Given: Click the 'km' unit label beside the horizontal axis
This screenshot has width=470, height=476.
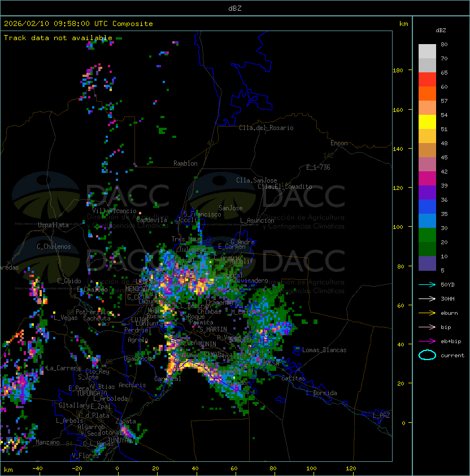Looking at the screenshot, I should (x=8, y=470).
